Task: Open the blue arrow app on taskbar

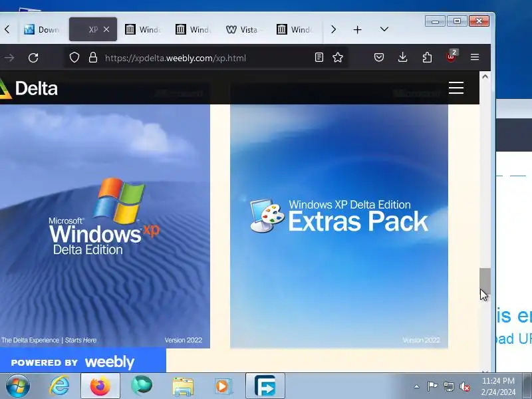Action: click(265, 386)
